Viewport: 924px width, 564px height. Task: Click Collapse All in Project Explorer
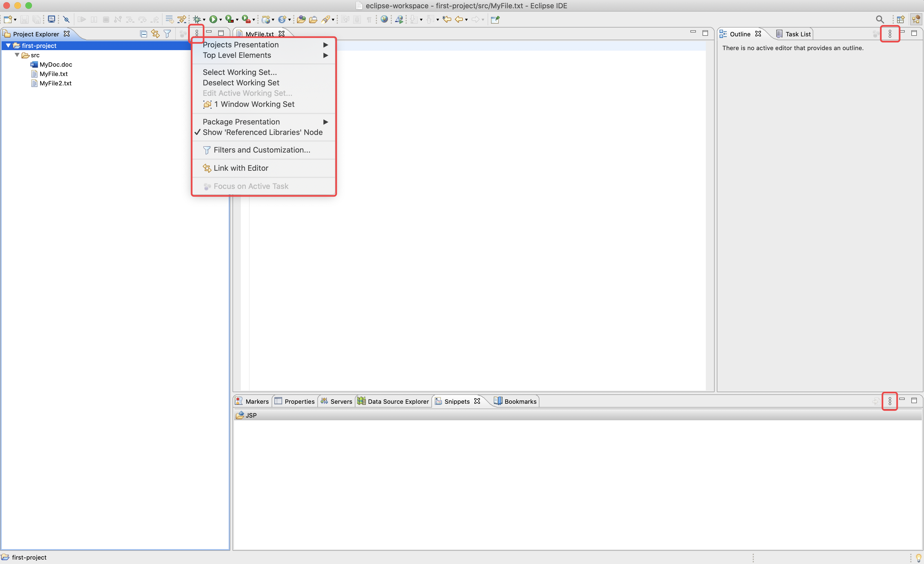(x=143, y=34)
